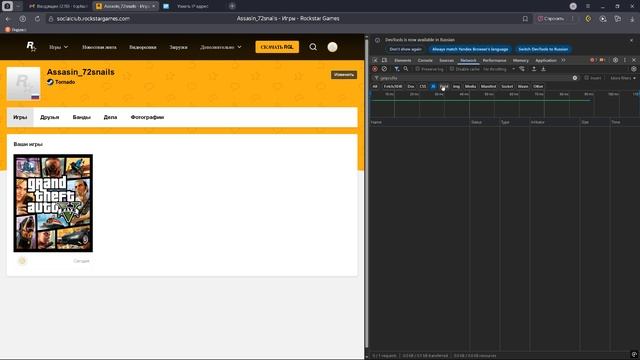Image resolution: width=640 pixels, height=360 pixels.
Task: Select the JS request type filter
Action: (433, 87)
